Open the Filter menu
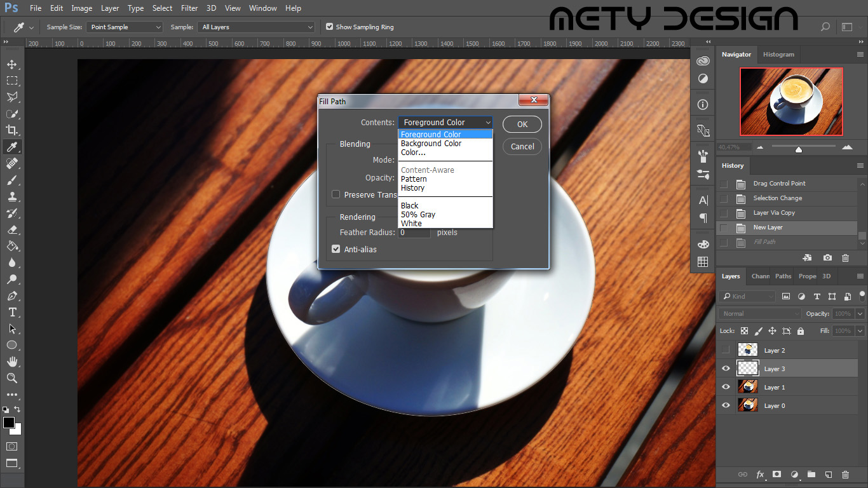The image size is (868, 488). tap(189, 8)
